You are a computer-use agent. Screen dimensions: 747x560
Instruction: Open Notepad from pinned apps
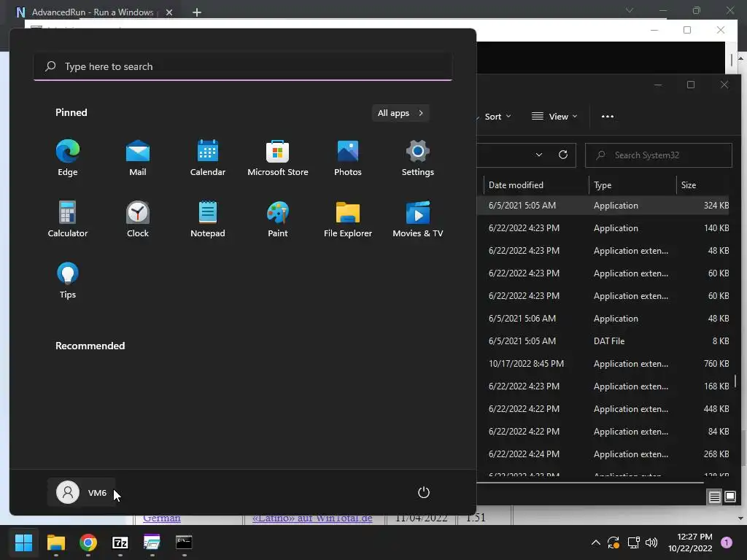[x=208, y=219]
